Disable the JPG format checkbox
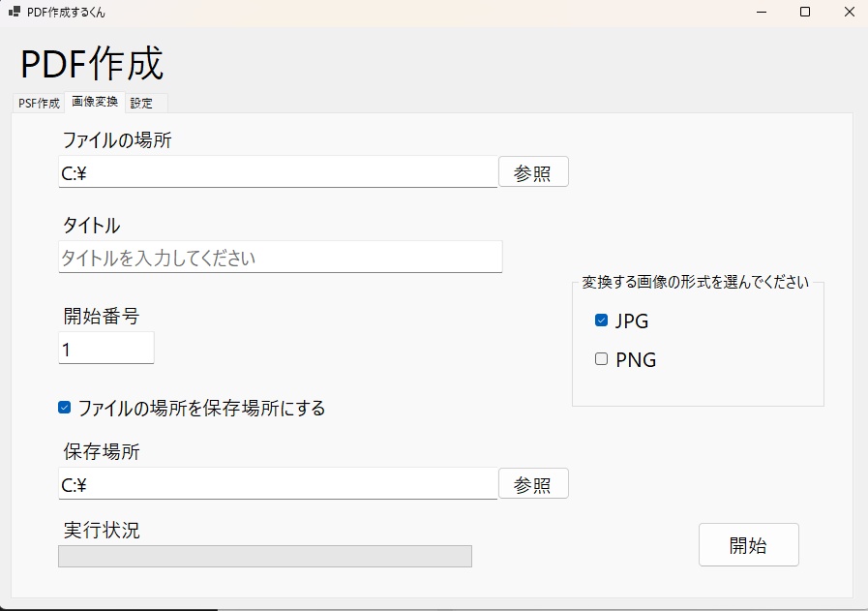This screenshot has height=611, width=868. [x=601, y=321]
